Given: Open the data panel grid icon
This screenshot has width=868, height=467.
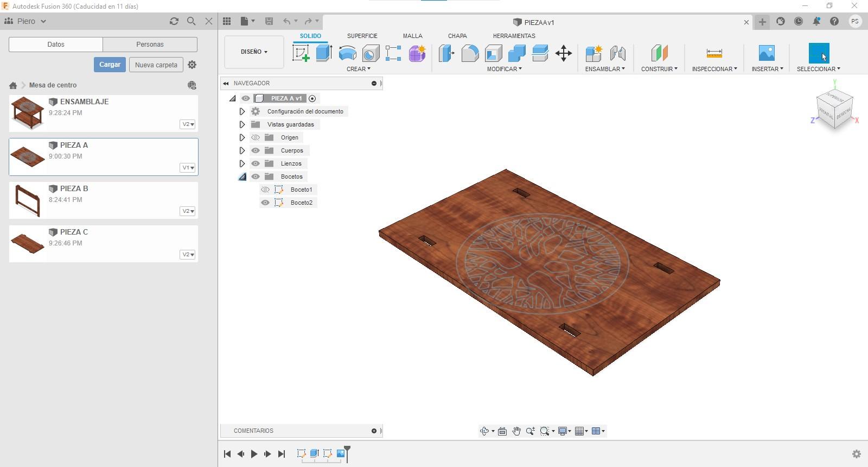Looking at the screenshot, I should (x=227, y=21).
